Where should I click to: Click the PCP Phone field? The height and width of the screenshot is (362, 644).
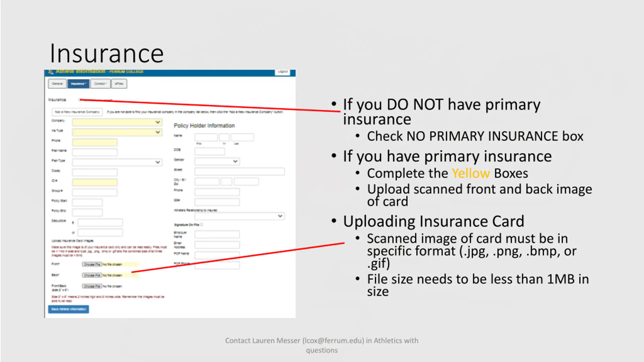pyautogui.click(x=217, y=265)
